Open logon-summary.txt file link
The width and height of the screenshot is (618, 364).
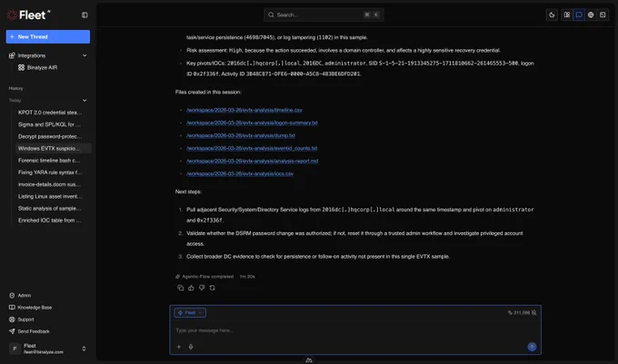click(252, 123)
